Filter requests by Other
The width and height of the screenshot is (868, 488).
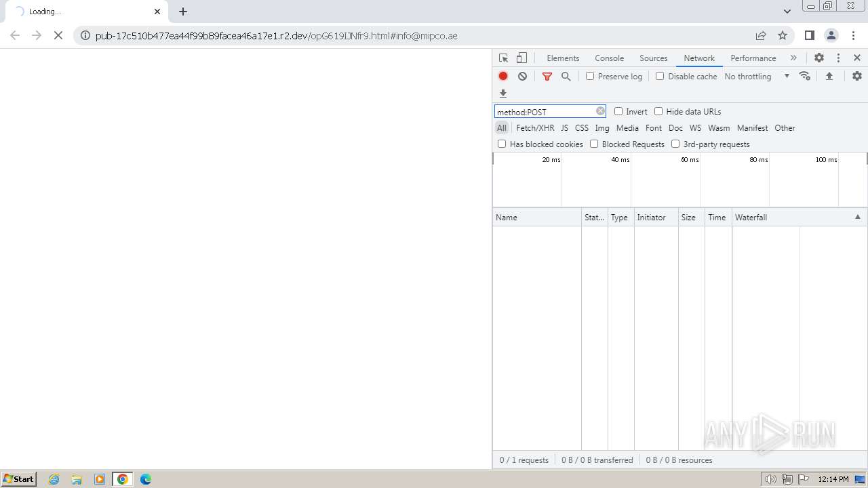785,127
